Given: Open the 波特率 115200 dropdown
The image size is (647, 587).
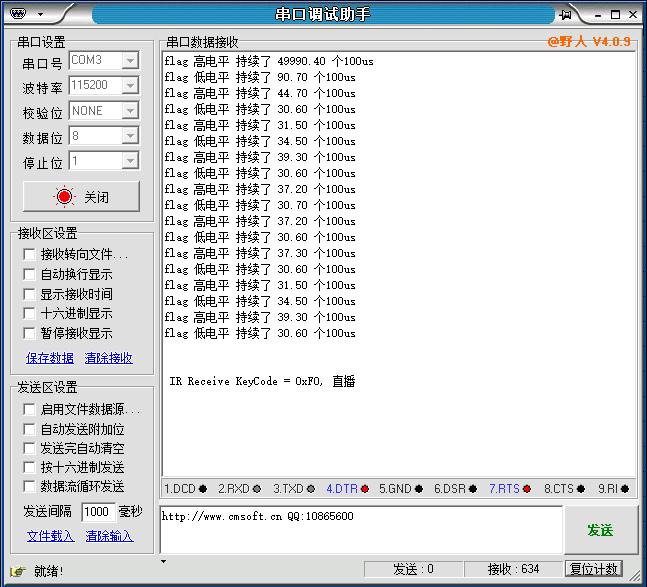Looking at the screenshot, I should (x=130, y=85).
